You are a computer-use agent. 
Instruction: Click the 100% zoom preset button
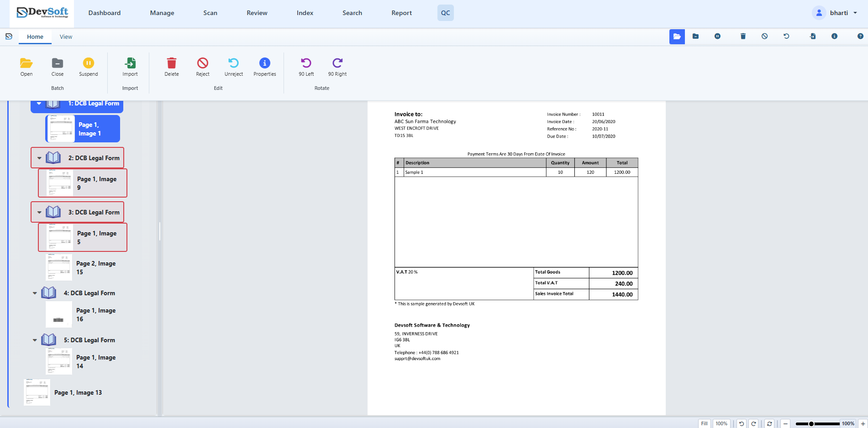tap(721, 423)
